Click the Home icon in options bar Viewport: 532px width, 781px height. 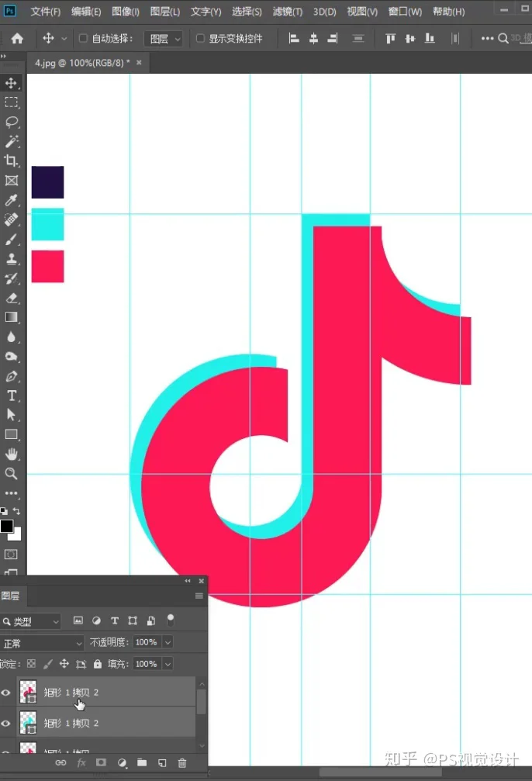click(x=17, y=38)
